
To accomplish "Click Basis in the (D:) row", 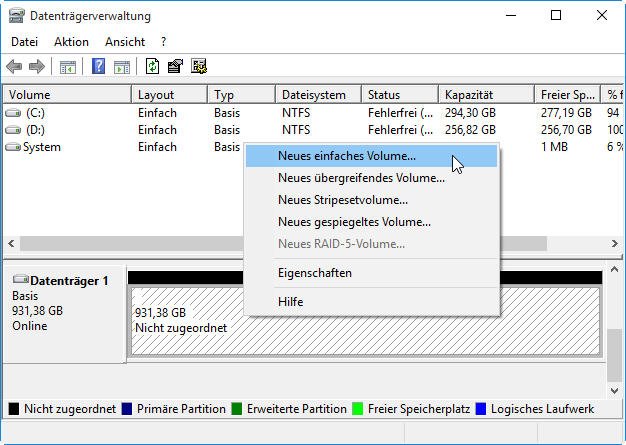I will tap(227, 130).
